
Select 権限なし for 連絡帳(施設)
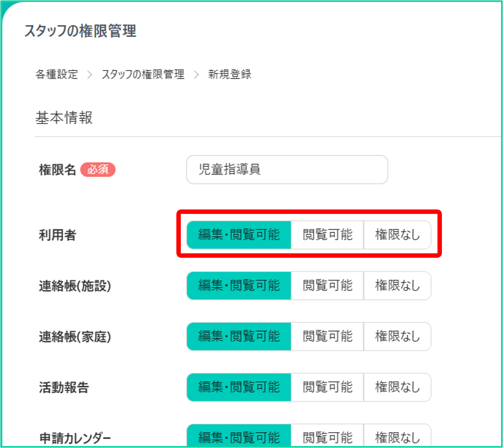pyautogui.click(x=398, y=286)
